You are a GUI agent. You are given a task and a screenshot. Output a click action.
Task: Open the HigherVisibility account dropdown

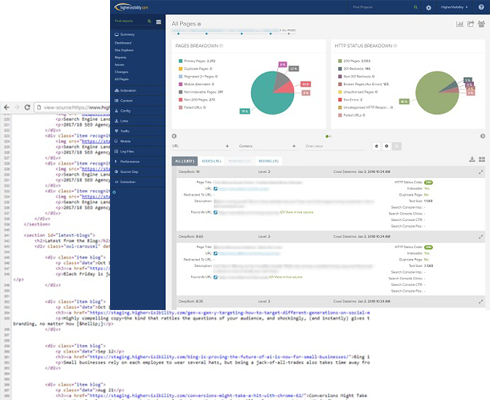[454, 7]
